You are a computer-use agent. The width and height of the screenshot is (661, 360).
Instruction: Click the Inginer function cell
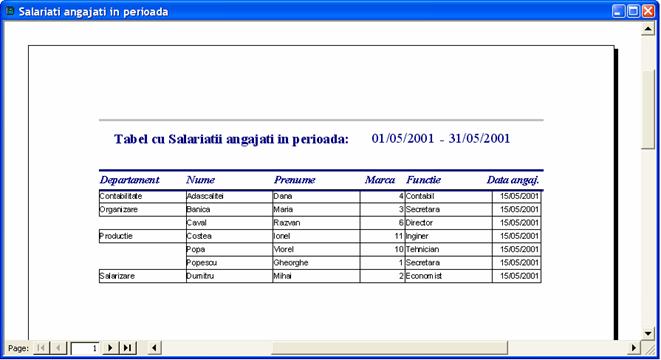(448, 236)
